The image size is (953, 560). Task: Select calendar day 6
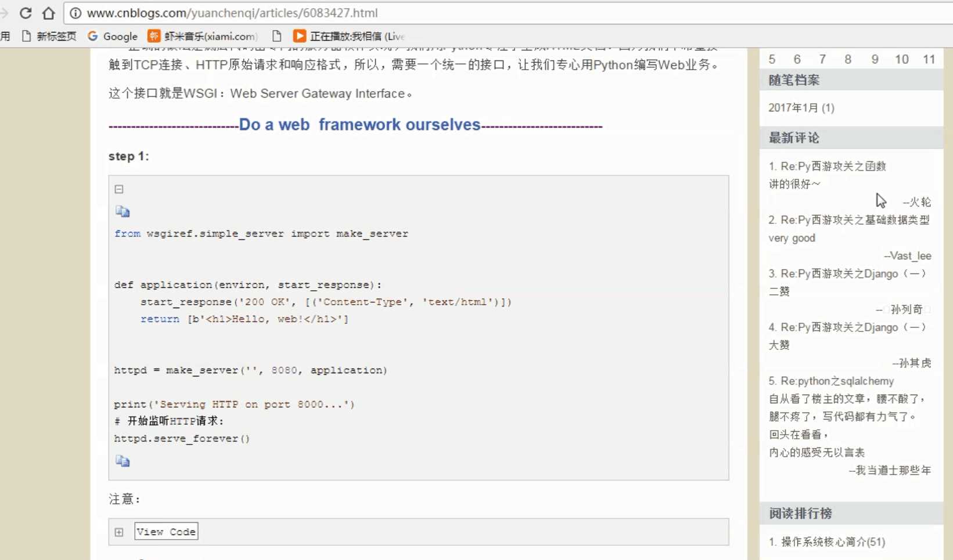click(x=797, y=59)
